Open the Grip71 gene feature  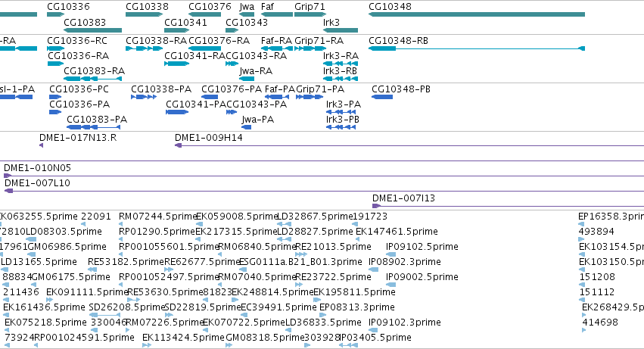point(310,14)
